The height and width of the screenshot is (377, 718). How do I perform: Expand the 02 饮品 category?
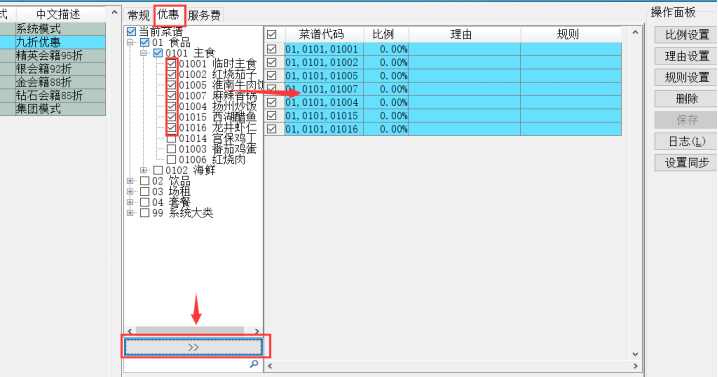130,181
